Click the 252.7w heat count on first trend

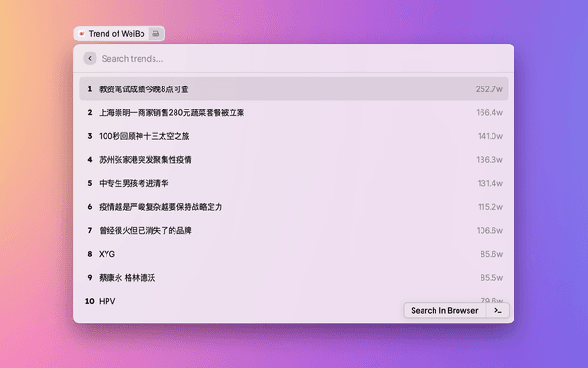(x=489, y=89)
